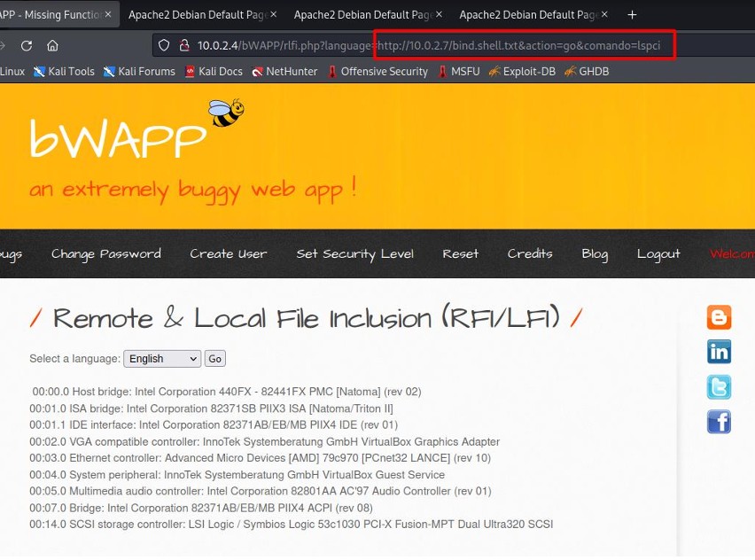This screenshot has height=560, width=755.
Task: Close the first Apache2 Debian Default Page tab
Action: click(x=274, y=14)
